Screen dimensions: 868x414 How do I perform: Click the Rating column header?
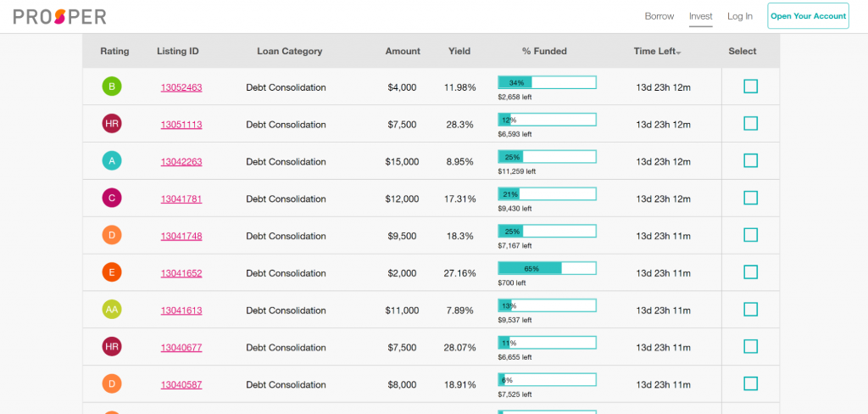[x=114, y=51]
